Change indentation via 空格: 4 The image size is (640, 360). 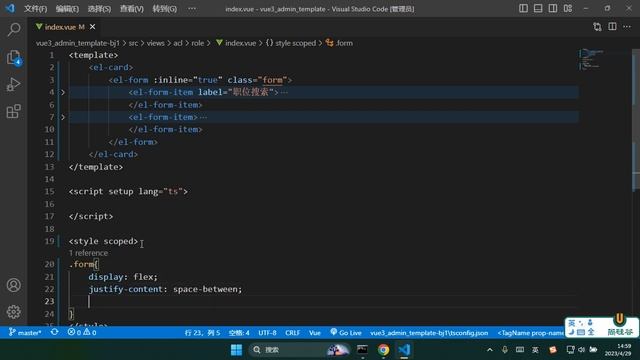[239, 333]
